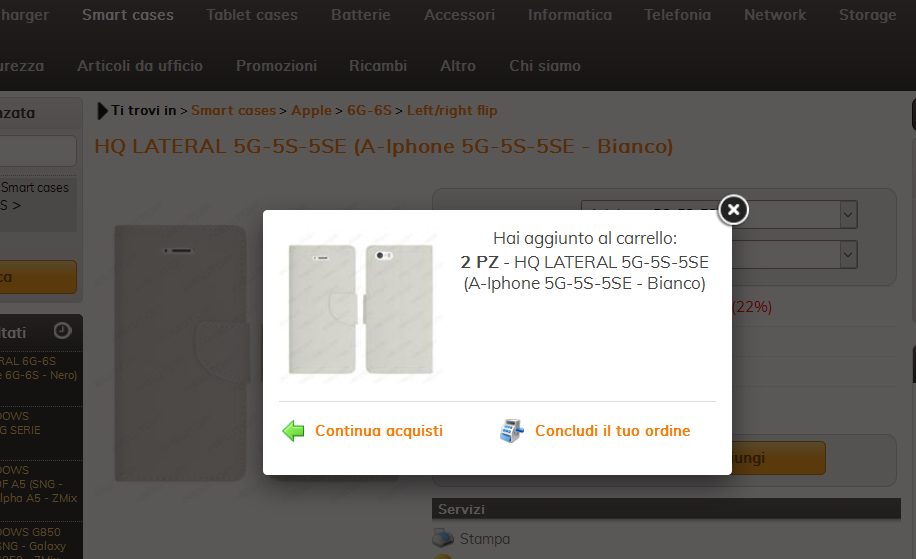Click Left/right flip breadcrumb link
The width and height of the screenshot is (916, 559).
click(452, 110)
